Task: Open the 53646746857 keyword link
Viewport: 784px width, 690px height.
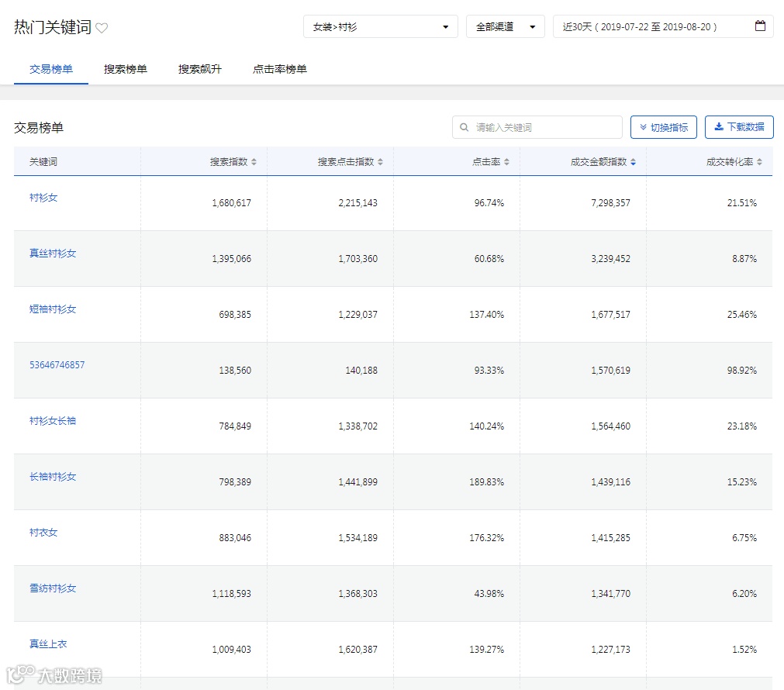Action: click(x=57, y=365)
